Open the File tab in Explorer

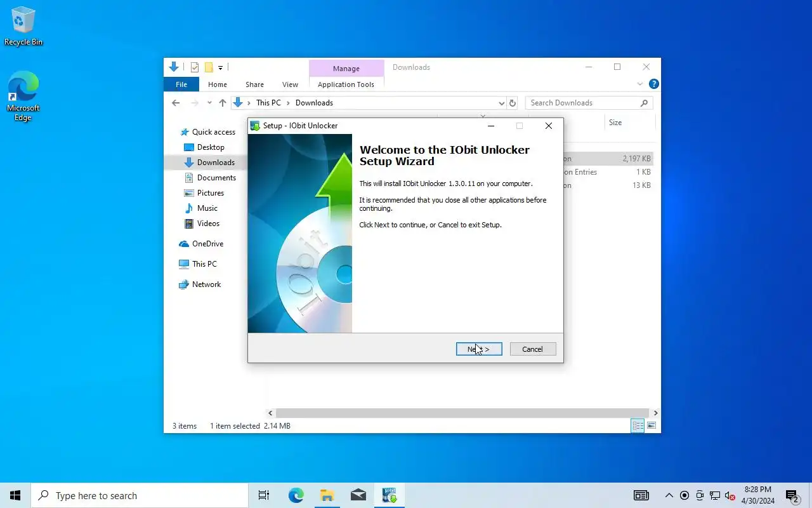[x=181, y=84]
